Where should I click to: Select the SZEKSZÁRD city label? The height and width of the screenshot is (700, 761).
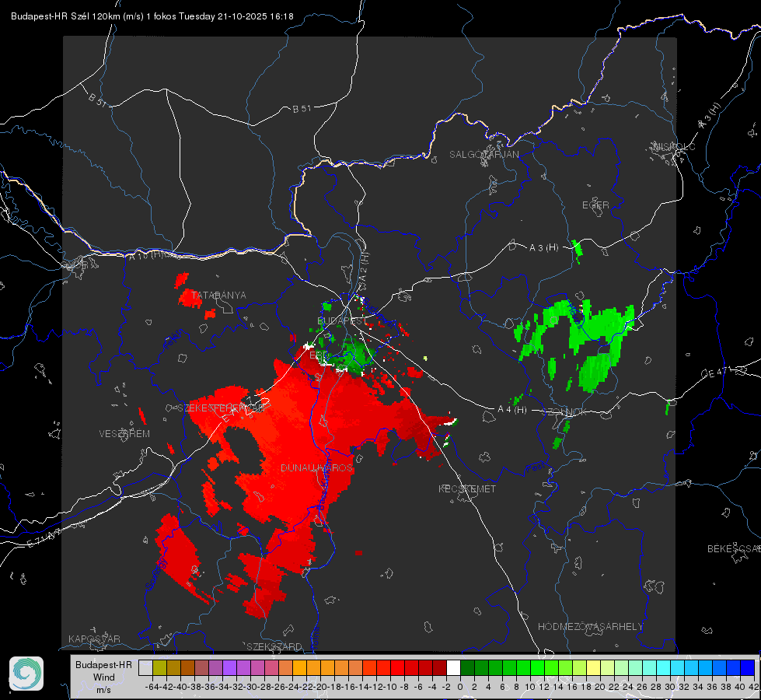tap(274, 646)
